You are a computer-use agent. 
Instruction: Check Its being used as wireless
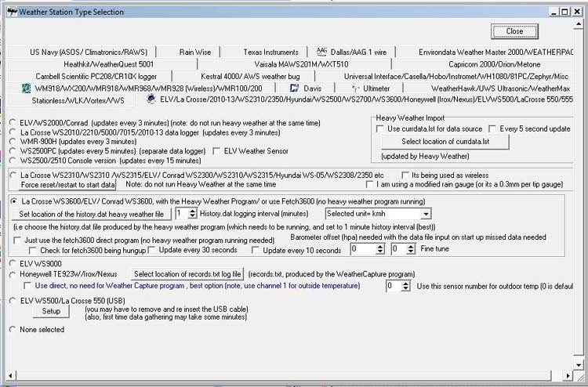click(x=405, y=175)
